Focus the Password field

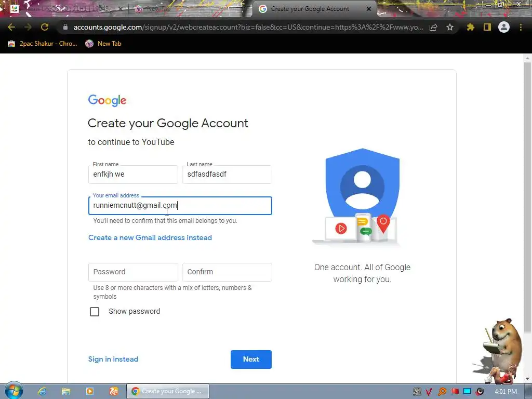[133, 272]
